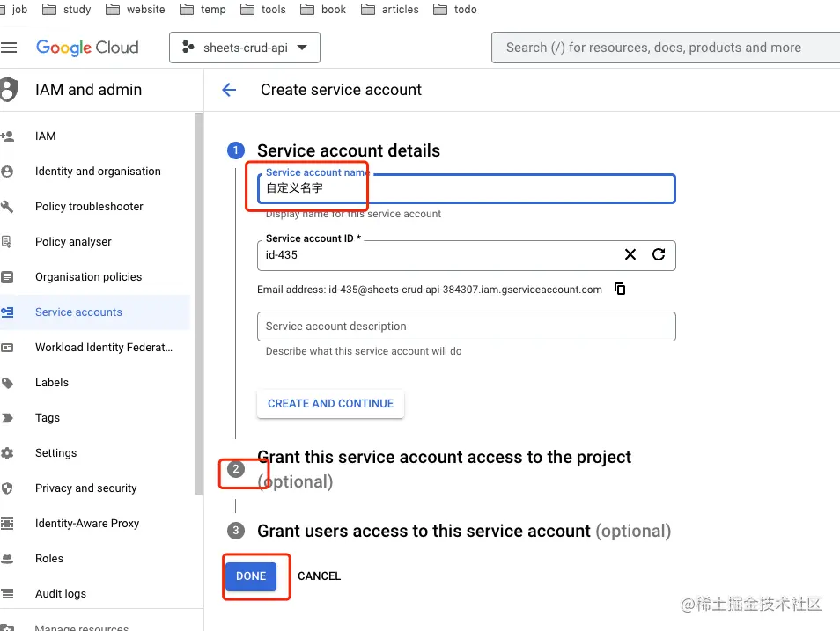This screenshot has width=840, height=631.
Task: Click the resources search bar
Action: [x=665, y=47]
